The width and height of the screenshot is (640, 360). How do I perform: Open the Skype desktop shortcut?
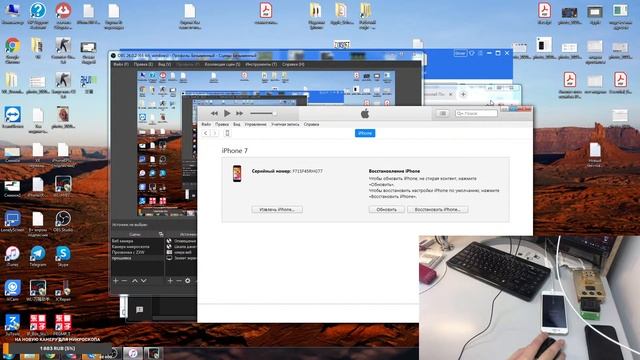click(63, 256)
